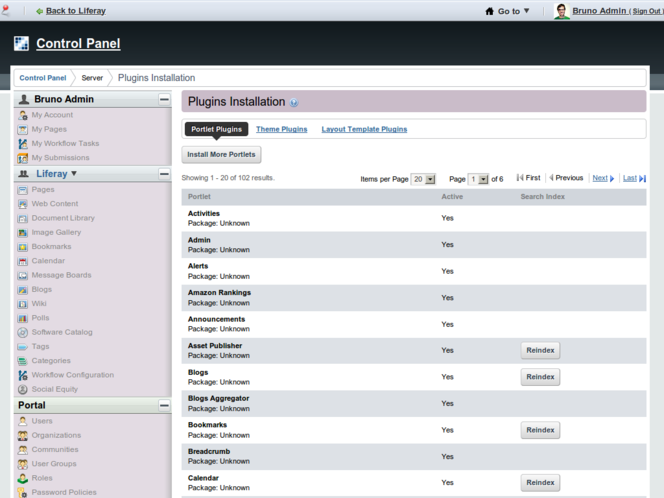Viewport: 664px width, 498px height.
Task: Click the Polls icon in sidebar
Action: tap(22, 318)
